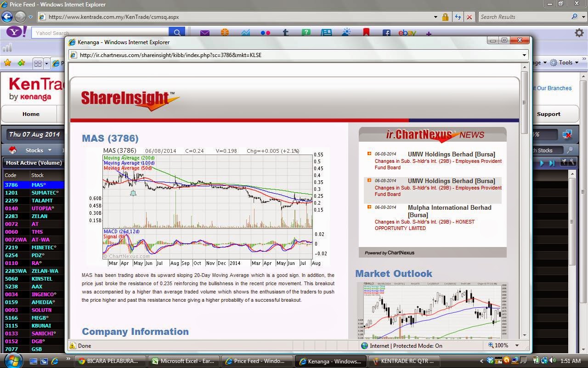Click the browser Back button
This screenshot has width=588, height=368.
7,17
